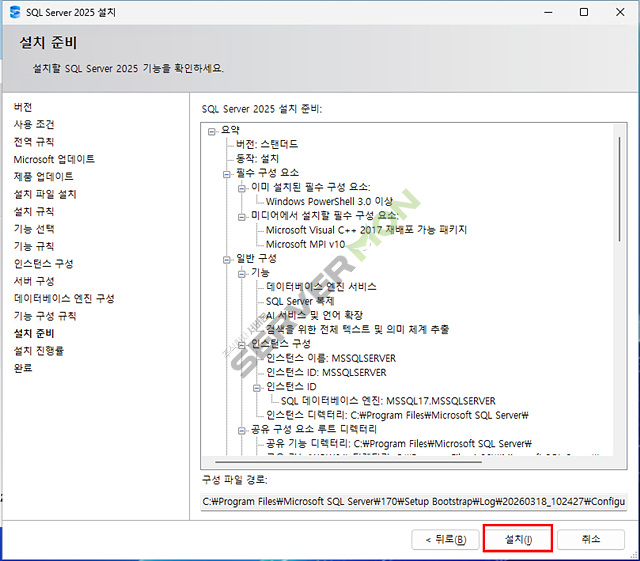Click the tree vertical scrollbar thumb
Screen dimensions: 640x561
[619, 189]
